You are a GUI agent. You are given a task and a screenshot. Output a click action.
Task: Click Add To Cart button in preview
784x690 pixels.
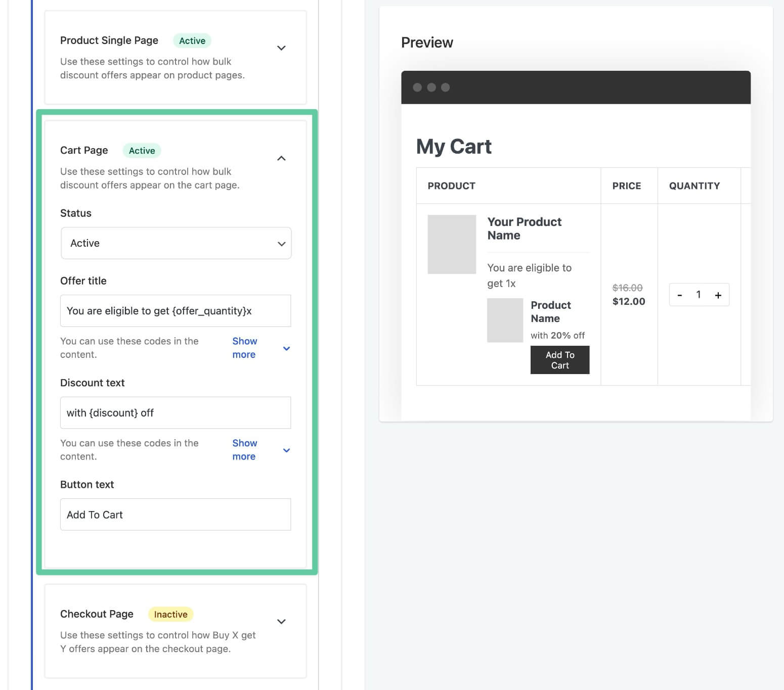tap(560, 360)
